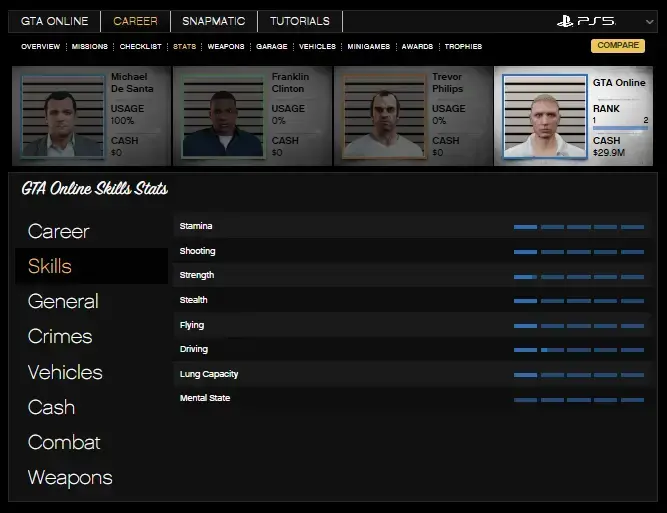Select the GTA Online character portrait

point(544,116)
